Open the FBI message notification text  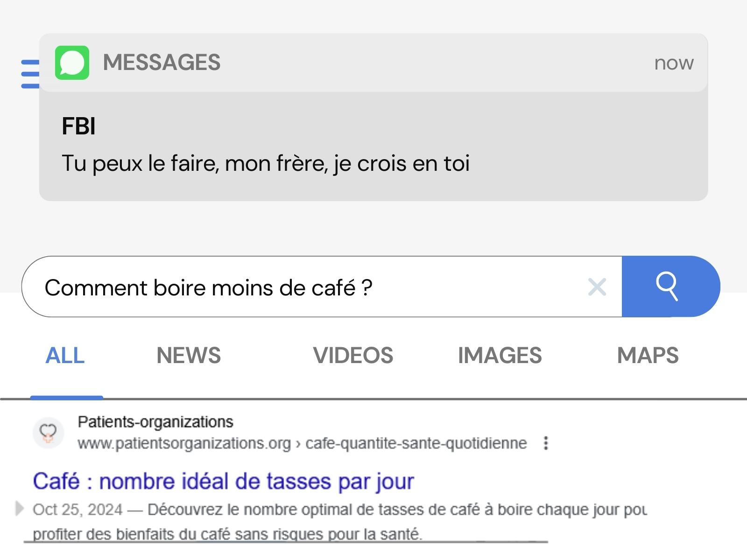pyautogui.click(x=265, y=163)
